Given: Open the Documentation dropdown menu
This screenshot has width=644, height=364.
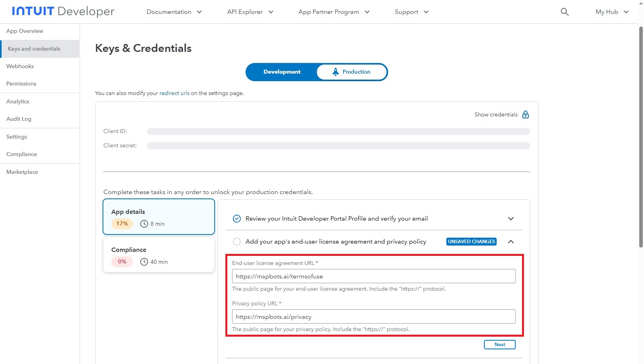Looking at the screenshot, I should [174, 12].
